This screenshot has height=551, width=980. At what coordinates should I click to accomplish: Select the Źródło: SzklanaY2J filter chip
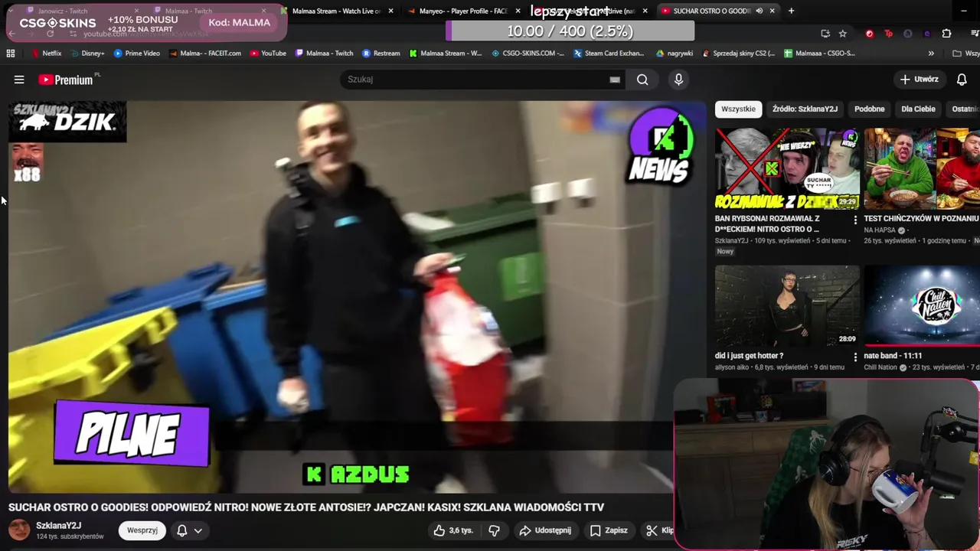click(805, 109)
